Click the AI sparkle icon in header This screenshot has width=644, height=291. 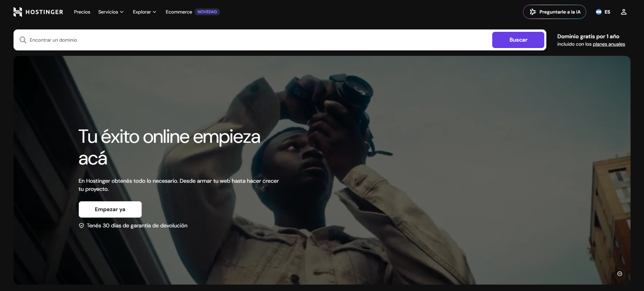coord(533,12)
